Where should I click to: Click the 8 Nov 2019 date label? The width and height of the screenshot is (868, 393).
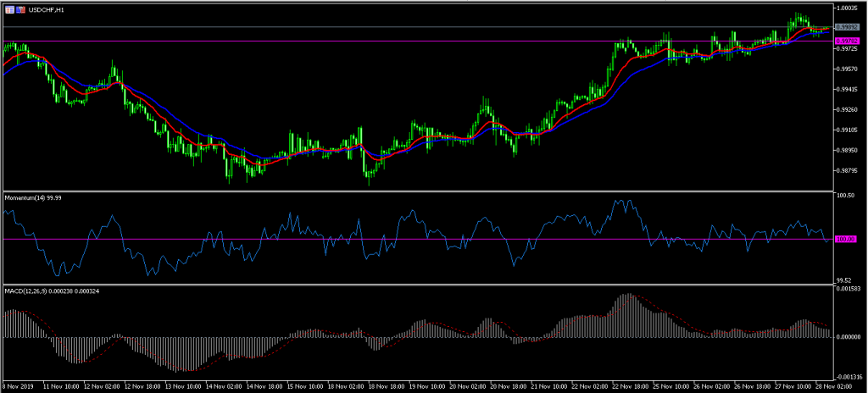coord(19,385)
